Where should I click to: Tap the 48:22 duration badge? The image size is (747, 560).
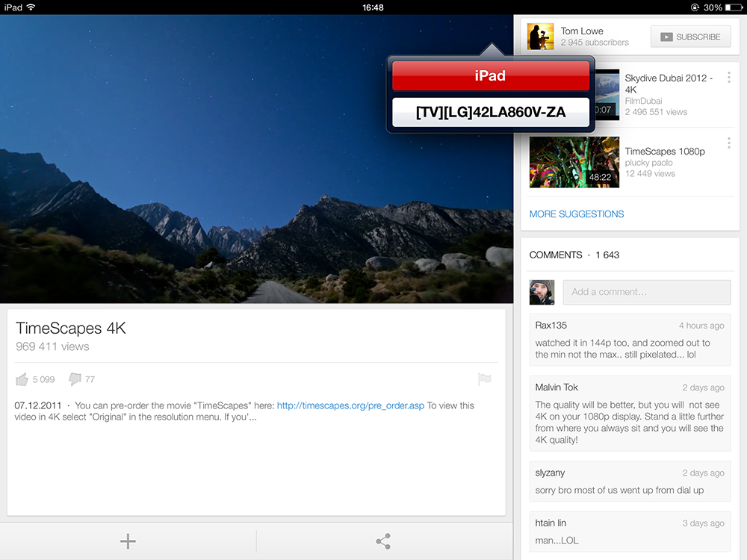pos(600,177)
